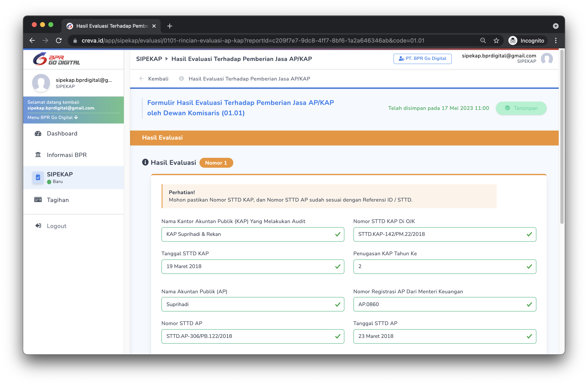Click the Tersimpan button
This screenshot has height=385, width=588.
pos(521,108)
